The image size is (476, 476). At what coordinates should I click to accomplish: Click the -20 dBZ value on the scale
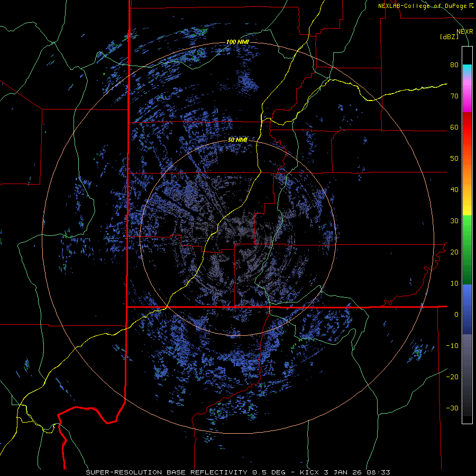pos(452,377)
